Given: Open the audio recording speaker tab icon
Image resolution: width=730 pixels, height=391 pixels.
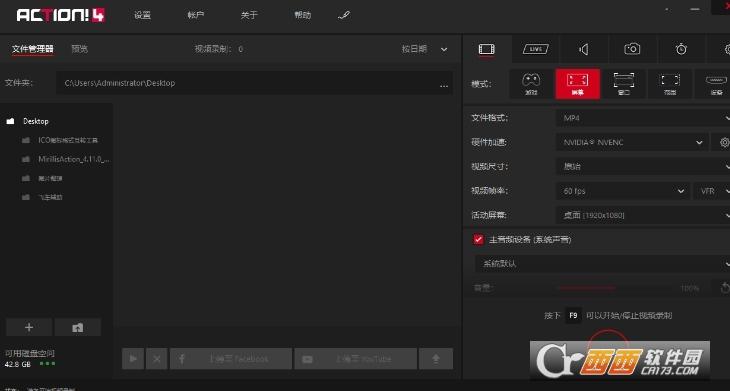Looking at the screenshot, I should click(584, 49).
